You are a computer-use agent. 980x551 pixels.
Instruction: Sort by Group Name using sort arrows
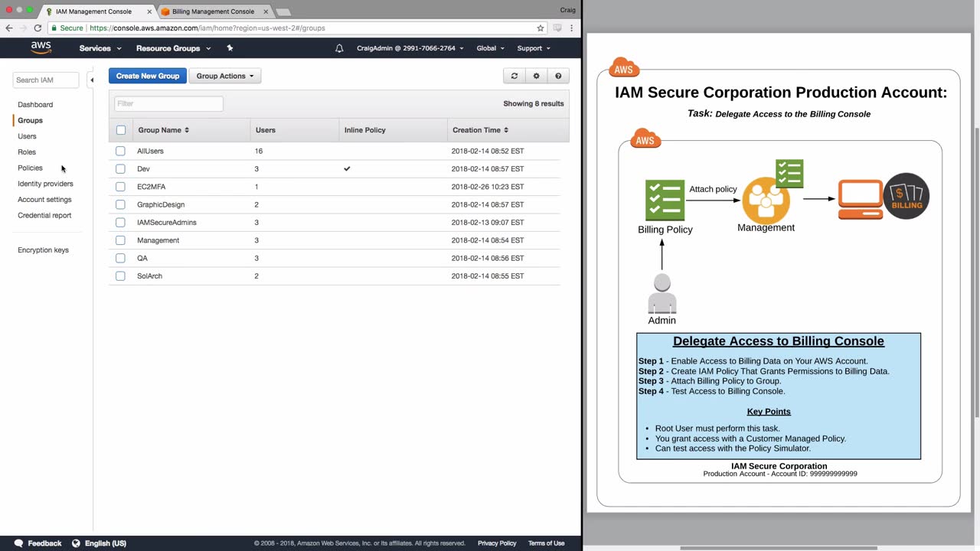point(187,130)
